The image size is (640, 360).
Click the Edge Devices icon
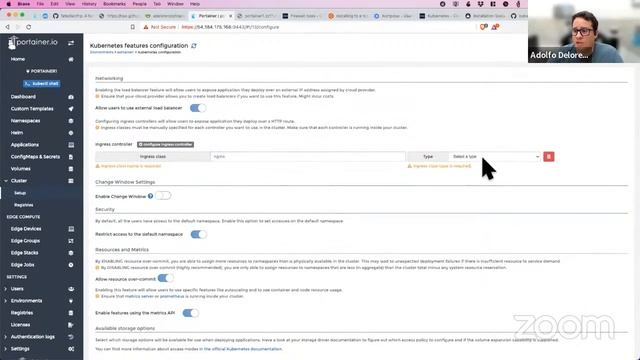coord(71,229)
